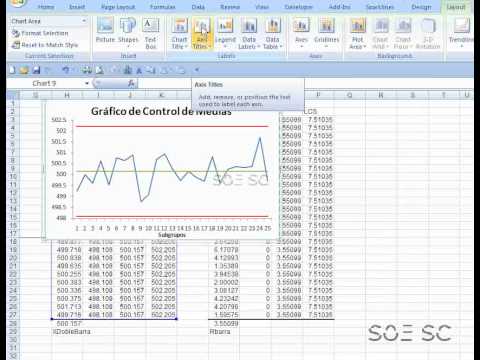Open the Shapes gallery
This screenshot has width=480, height=360.
128,31
